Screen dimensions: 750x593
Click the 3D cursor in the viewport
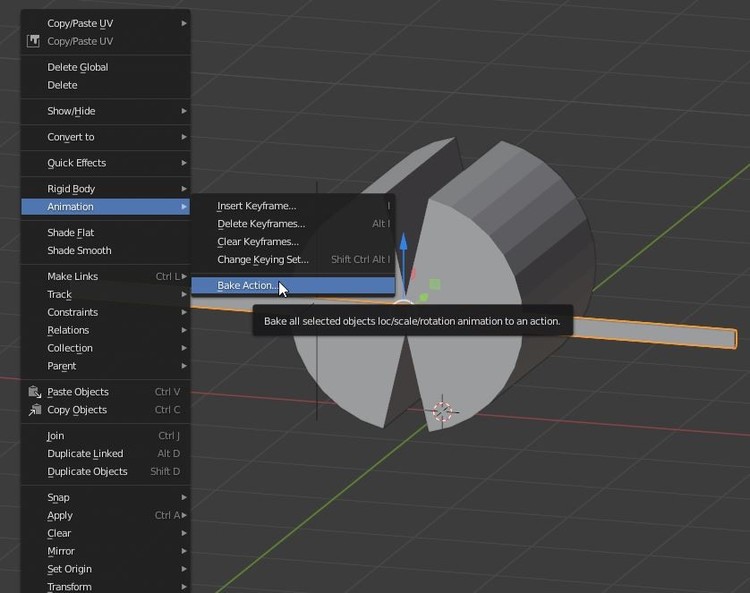[x=443, y=411]
